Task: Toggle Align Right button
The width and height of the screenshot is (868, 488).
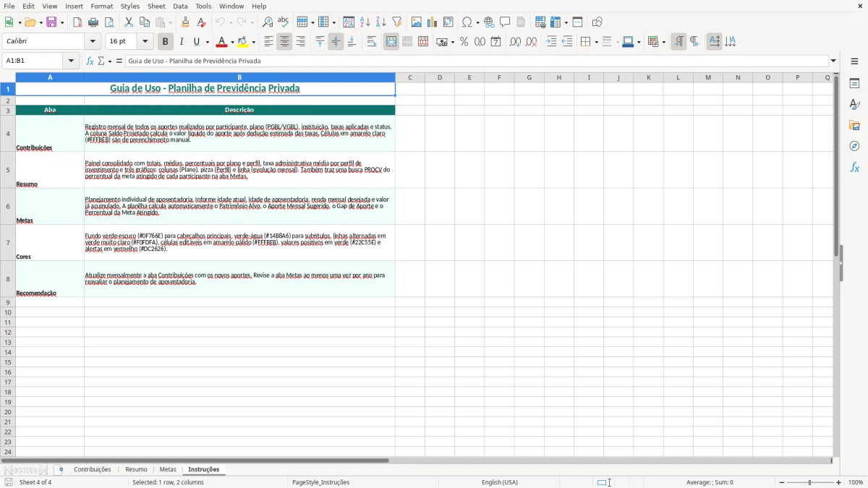Action: coord(300,42)
